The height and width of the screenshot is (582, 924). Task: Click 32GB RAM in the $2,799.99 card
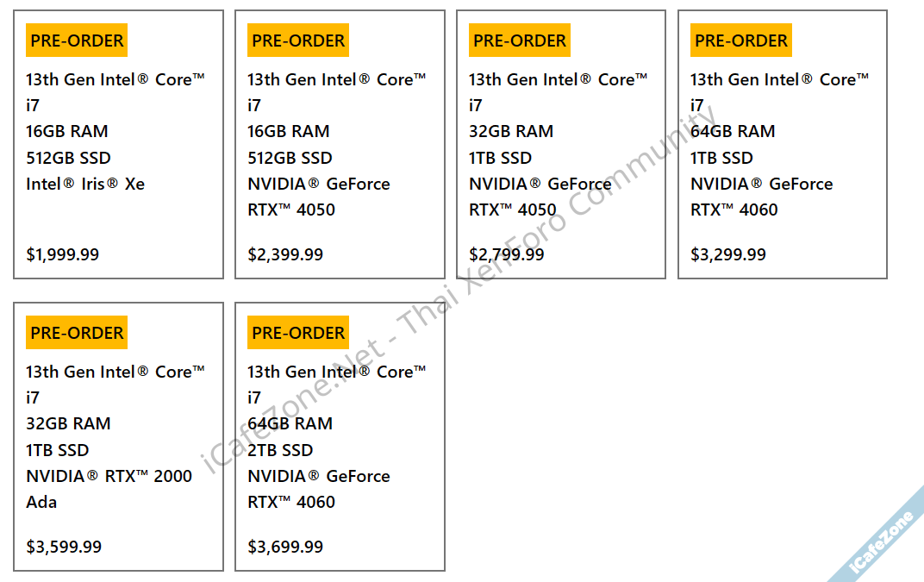511,131
